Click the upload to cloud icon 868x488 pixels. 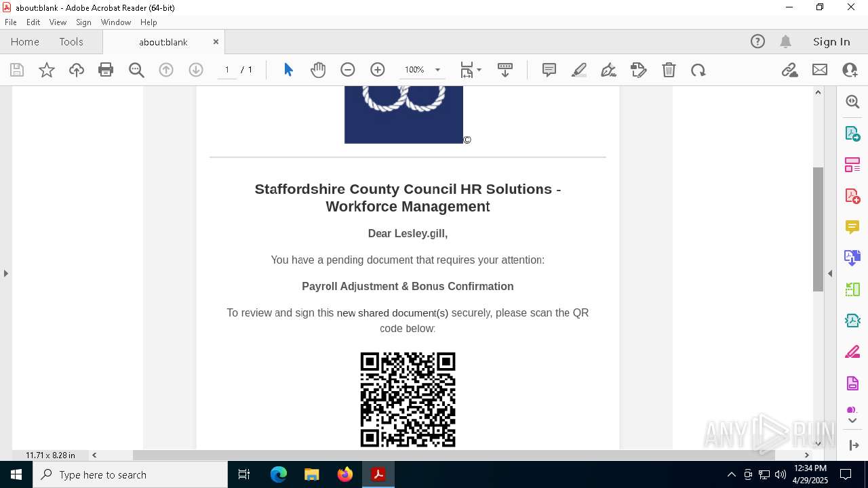pos(77,70)
